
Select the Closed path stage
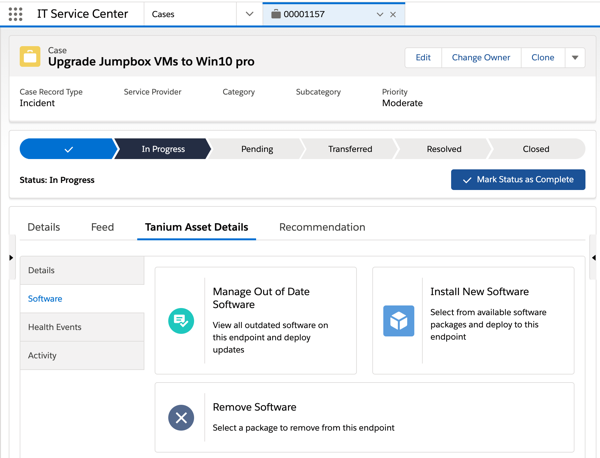[x=536, y=149]
